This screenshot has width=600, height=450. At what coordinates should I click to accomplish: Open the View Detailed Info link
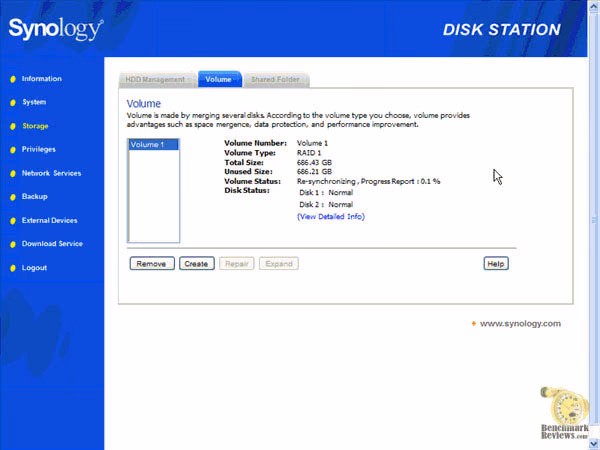coord(331,217)
